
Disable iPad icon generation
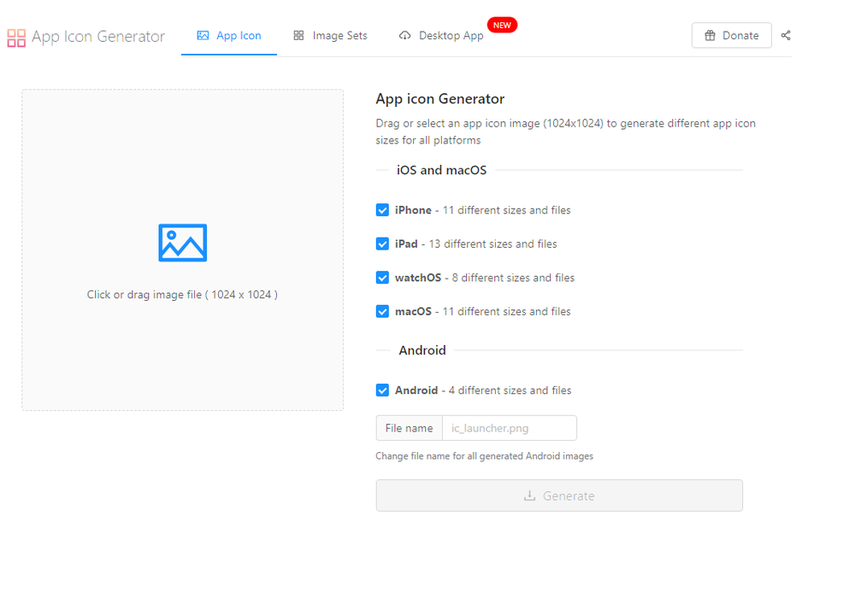point(382,243)
